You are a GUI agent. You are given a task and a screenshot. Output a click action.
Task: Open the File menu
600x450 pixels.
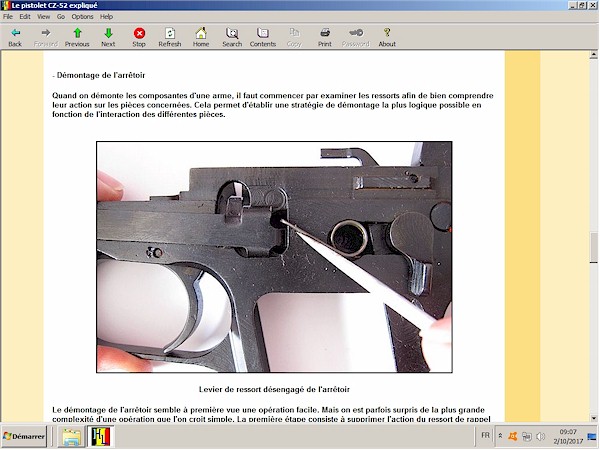pos(8,17)
